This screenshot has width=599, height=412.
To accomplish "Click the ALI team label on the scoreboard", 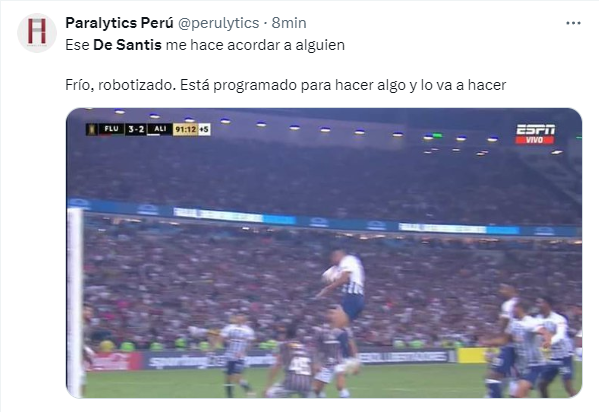I will point(160,129).
